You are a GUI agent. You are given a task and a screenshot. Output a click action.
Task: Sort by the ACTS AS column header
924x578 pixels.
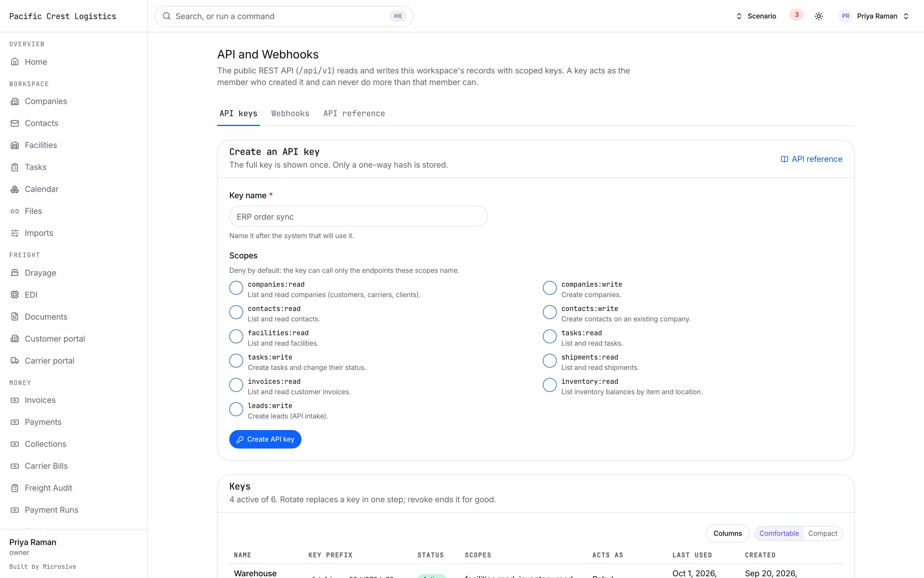coord(608,555)
